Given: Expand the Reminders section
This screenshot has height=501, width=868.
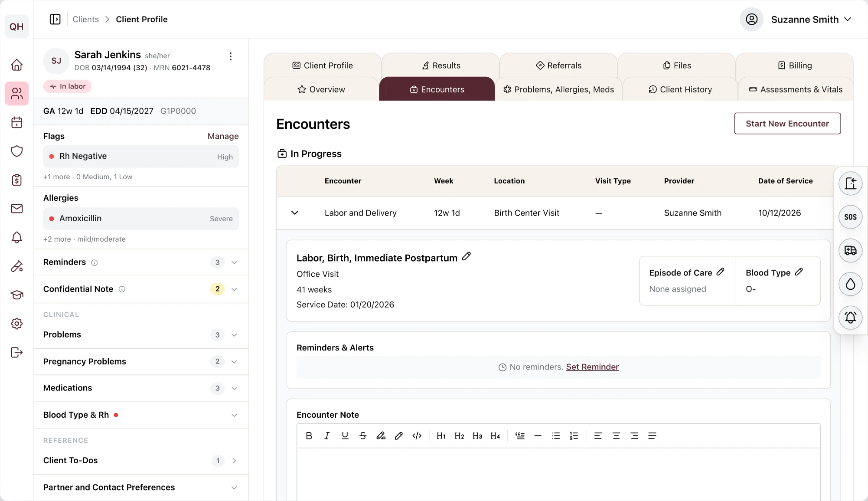Looking at the screenshot, I should click(x=234, y=263).
